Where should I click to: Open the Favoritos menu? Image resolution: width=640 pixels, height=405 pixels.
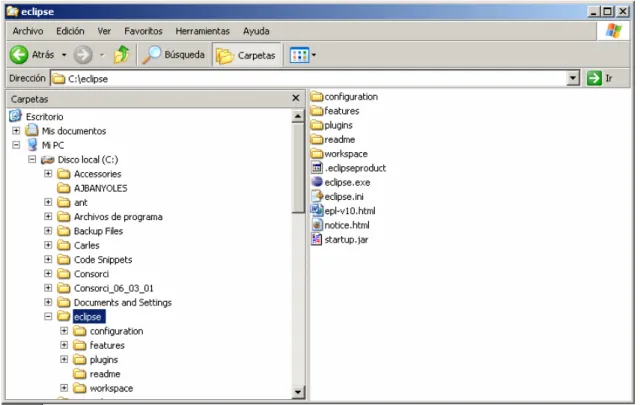point(143,31)
